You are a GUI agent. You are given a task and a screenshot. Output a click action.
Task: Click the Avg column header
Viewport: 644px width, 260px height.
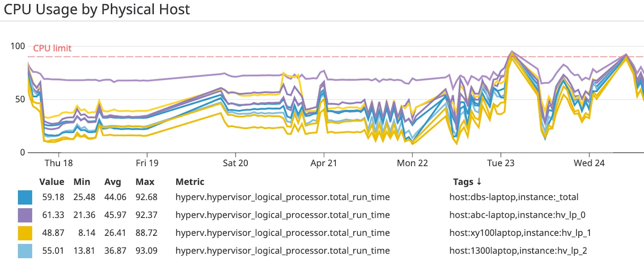113,182
